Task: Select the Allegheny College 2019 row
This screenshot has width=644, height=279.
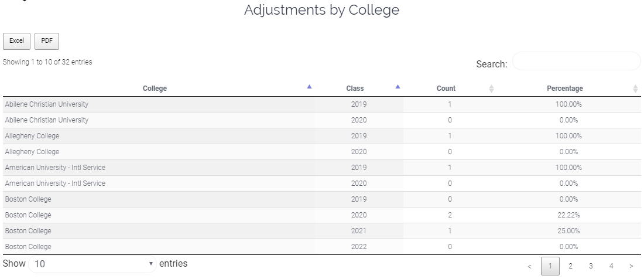Action: 322,136
